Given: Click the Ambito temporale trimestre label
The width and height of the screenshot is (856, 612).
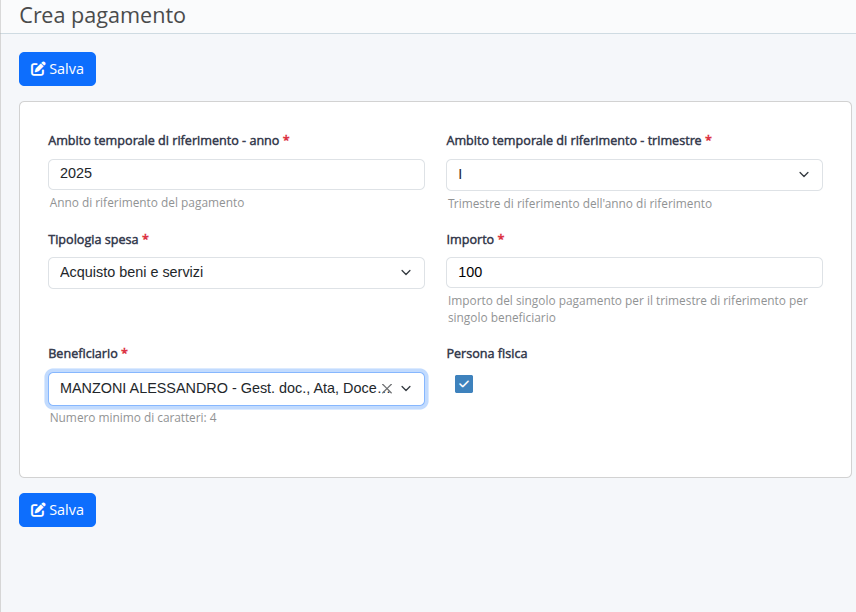Looking at the screenshot, I should click(x=573, y=141).
